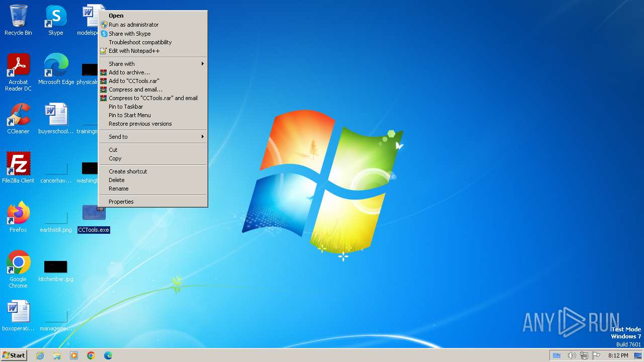Choose Compress to "CCTools.rar" and email

153,98
